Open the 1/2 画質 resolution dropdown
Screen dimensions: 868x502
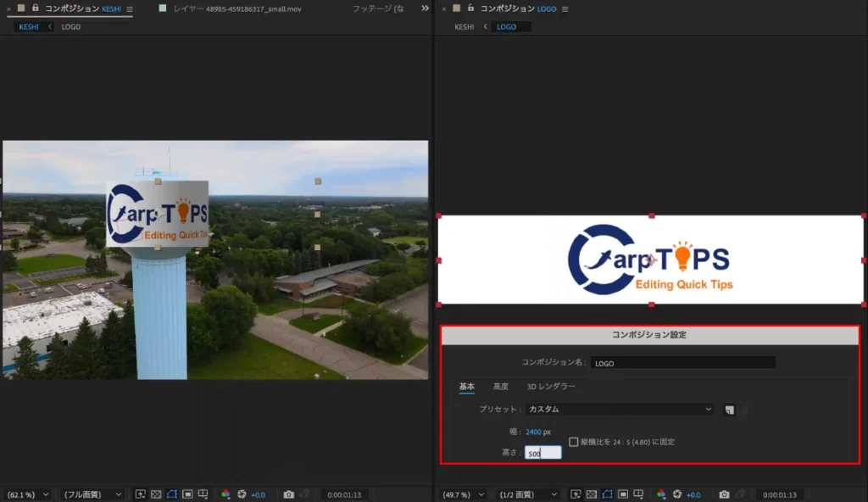(x=527, y=495)
